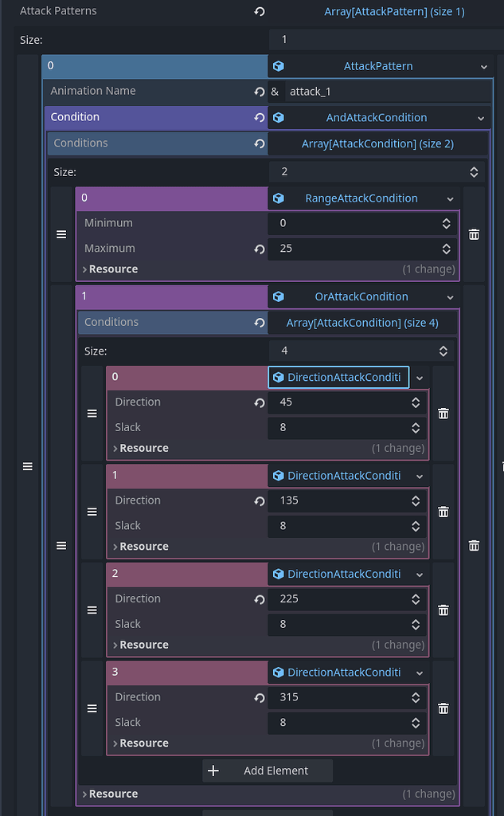Open the OrAttackCondition type dropdown

[x=450, y=297]
